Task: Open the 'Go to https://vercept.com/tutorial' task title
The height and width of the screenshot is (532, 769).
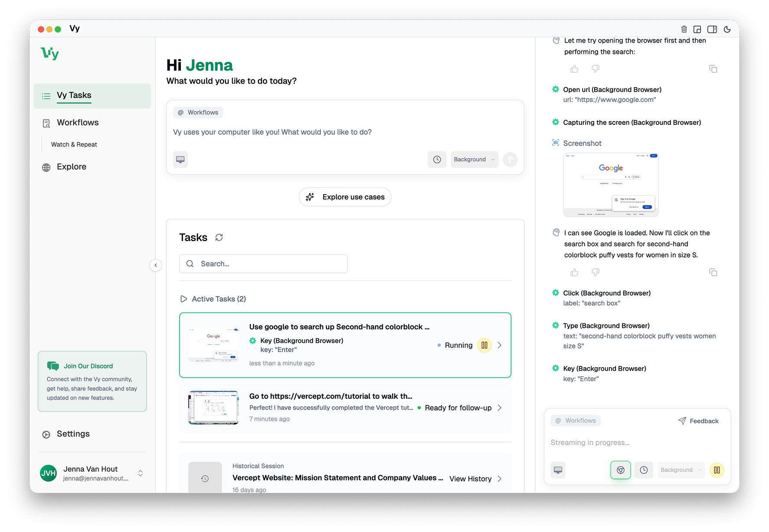Action: pyautogui.click(x=331, y=396)
